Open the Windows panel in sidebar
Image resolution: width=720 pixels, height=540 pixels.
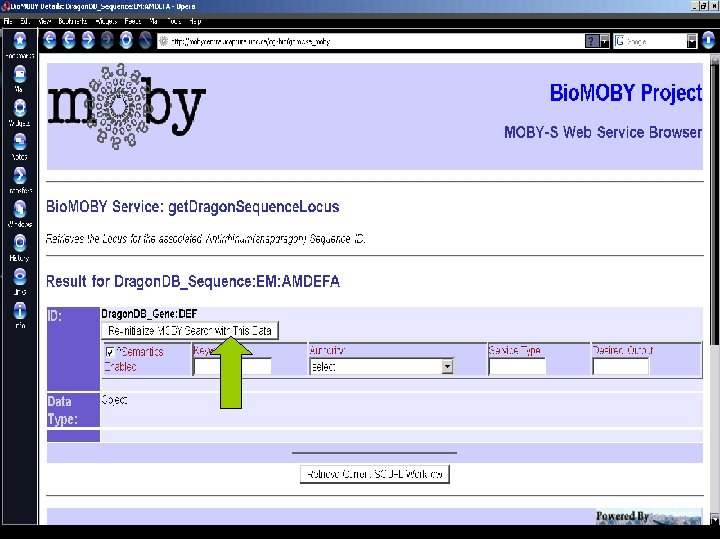point(19,214)
